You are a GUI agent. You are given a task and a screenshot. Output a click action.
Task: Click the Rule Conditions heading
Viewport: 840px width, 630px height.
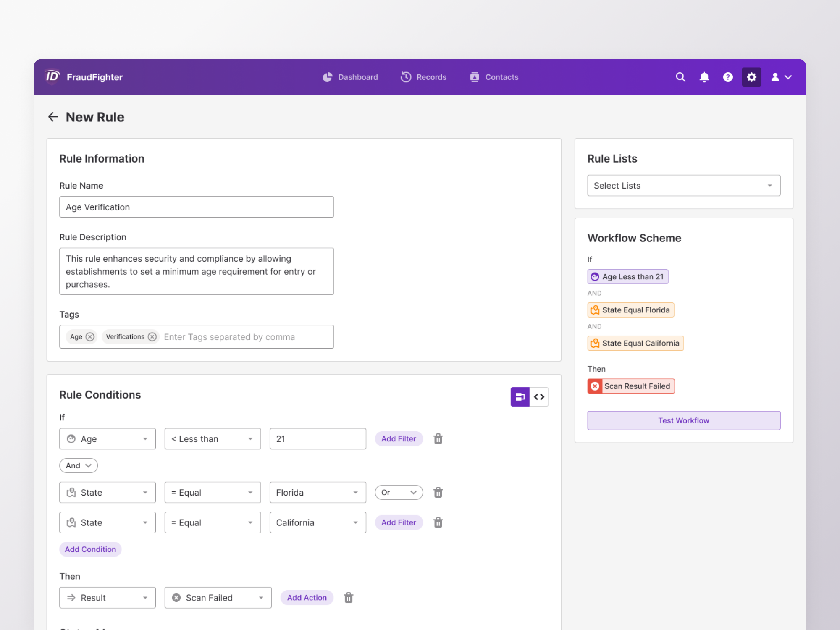click(x=100, y=395)
